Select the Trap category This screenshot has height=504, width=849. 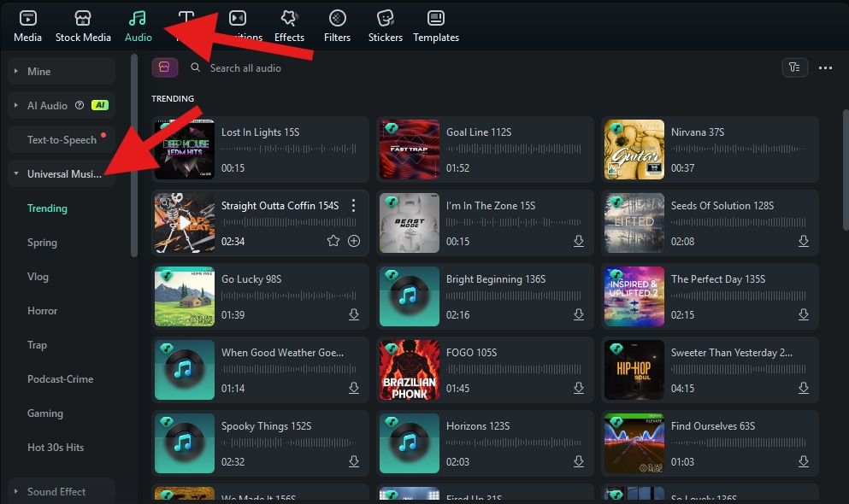tap(37, 344)
